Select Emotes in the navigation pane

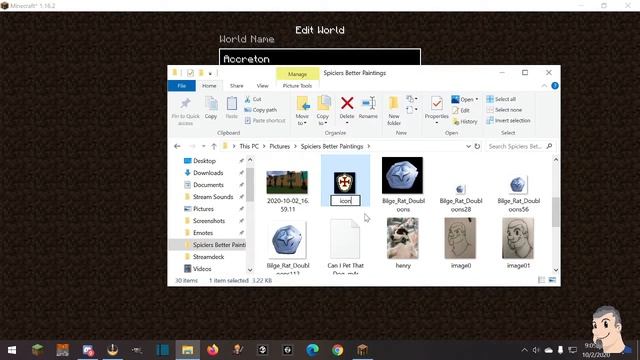(203, 233)
